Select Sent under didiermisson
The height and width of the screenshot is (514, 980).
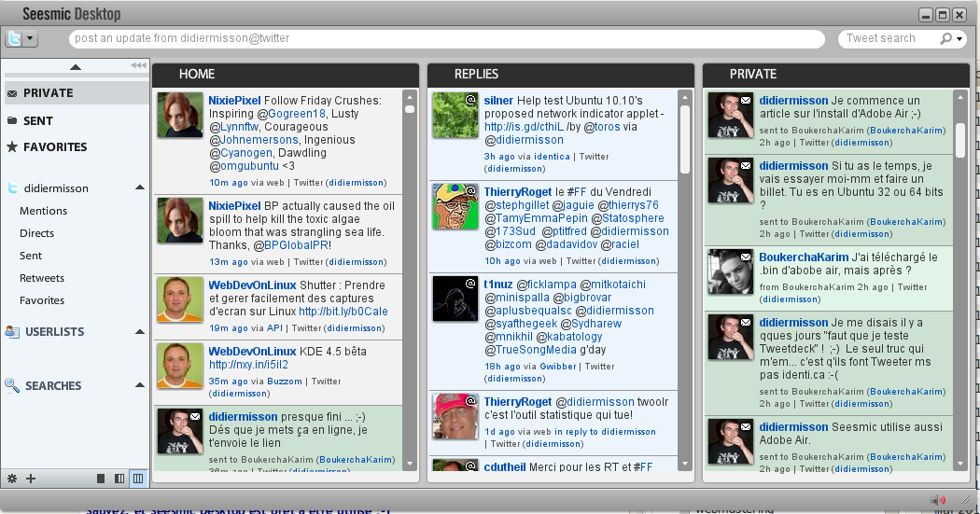tap(31, 256)
